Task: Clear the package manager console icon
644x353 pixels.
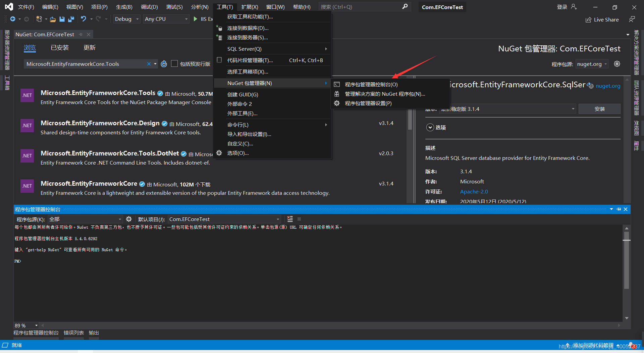Action: click(x=290, y=219)
